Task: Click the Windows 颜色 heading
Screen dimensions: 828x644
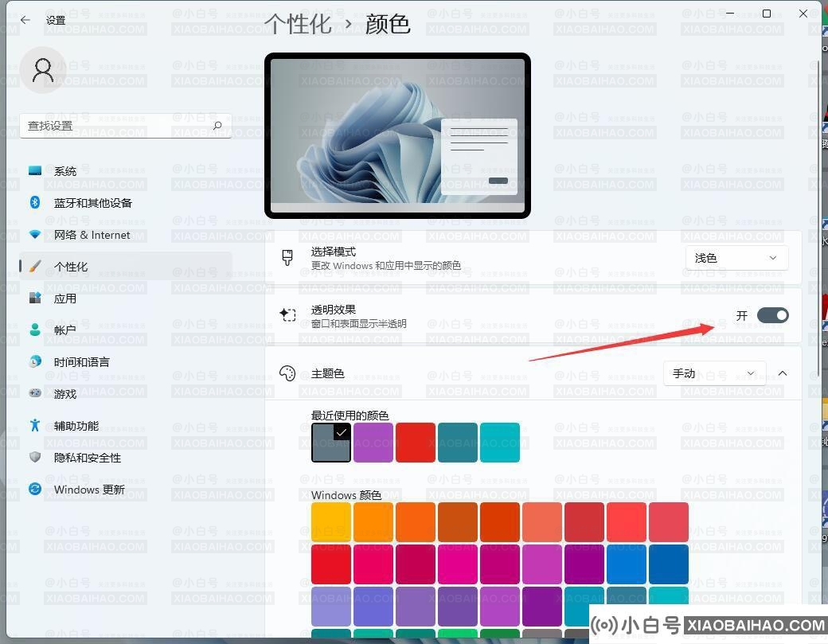Action: pyautogui.click(x=346, y=495)
